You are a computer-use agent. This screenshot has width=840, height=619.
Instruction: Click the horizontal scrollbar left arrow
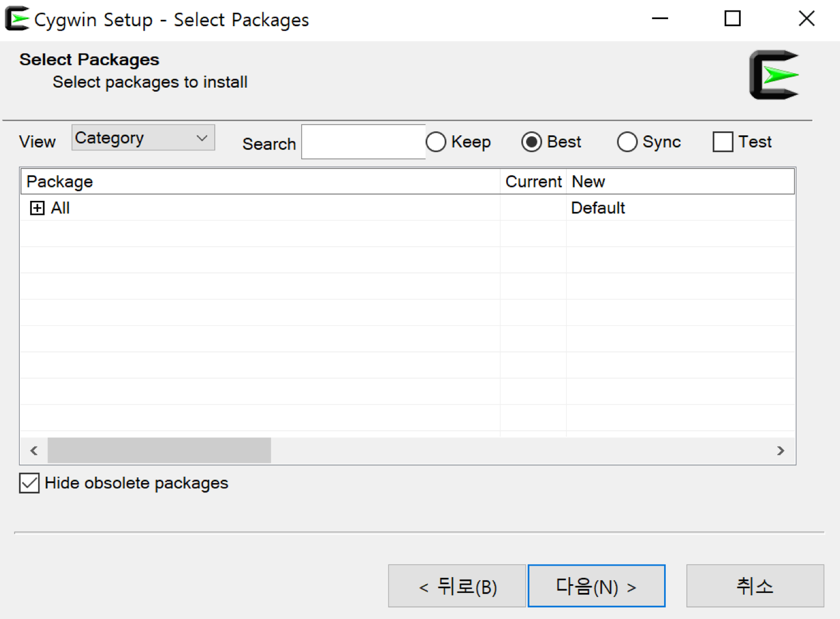tap(34, 451)
